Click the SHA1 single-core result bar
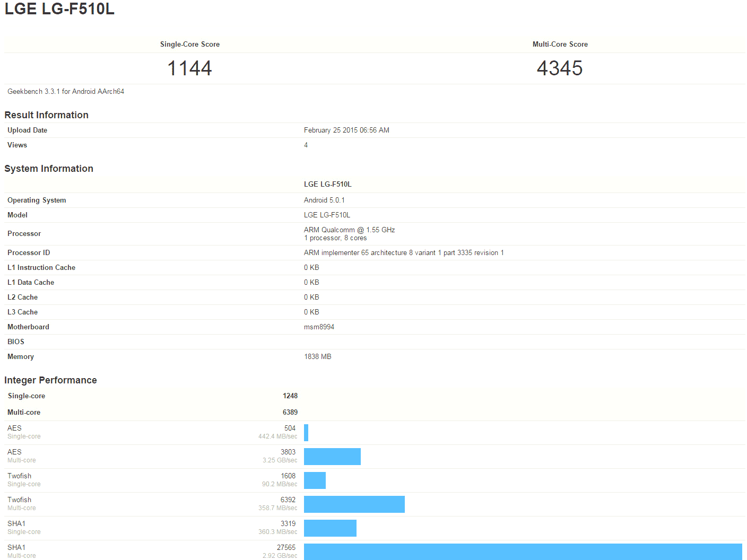This screenshot has height=560, width=747. coord(330,528)
